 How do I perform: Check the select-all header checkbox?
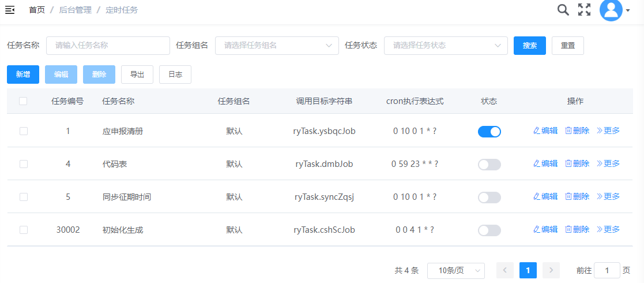23,101
